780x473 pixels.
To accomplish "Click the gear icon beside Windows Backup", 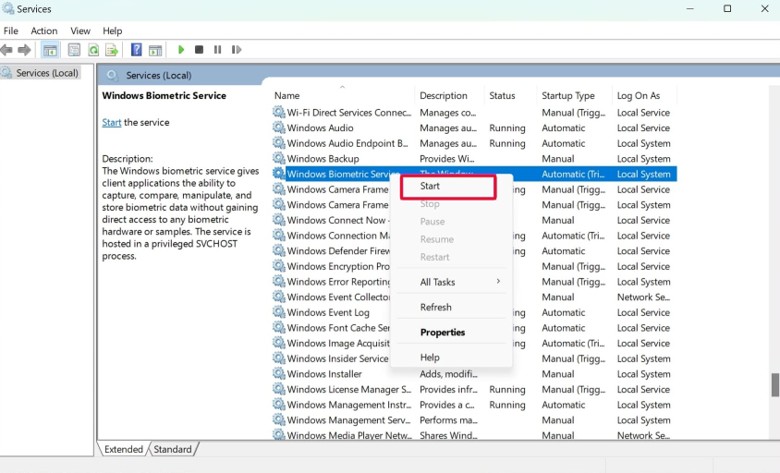I will point(279,158).
